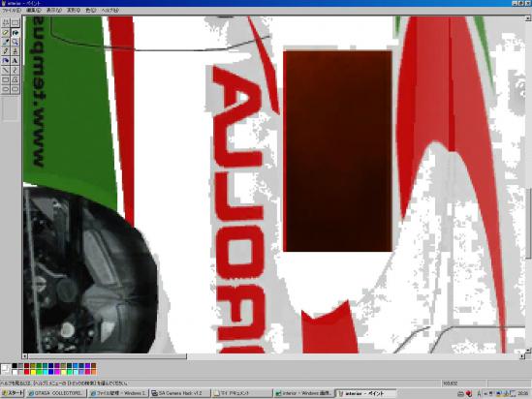Select the orange palette swatch

(94, 372)
